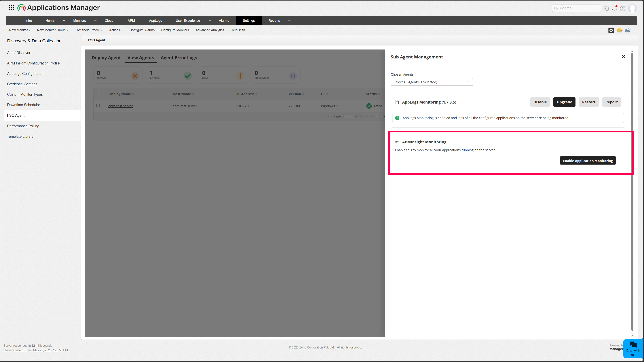
Task: Click the green info icon in AppLogs message
Action: [x=397, y=118]
